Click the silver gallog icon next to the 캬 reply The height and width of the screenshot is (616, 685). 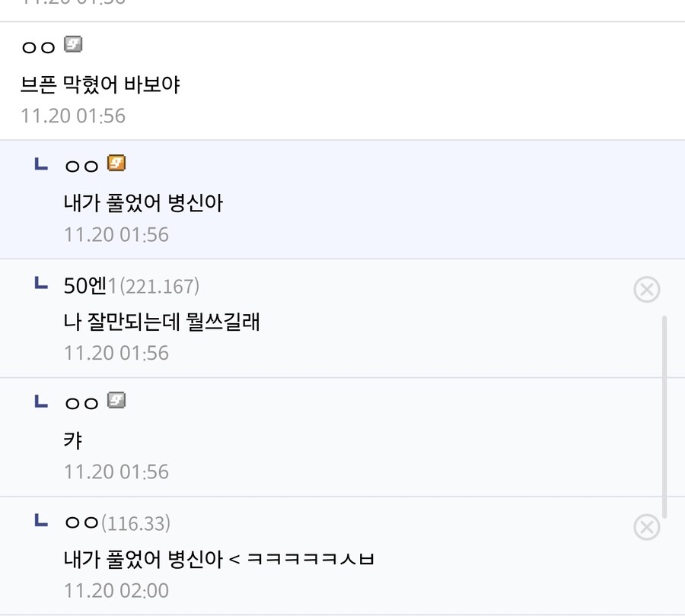point(116,401)
